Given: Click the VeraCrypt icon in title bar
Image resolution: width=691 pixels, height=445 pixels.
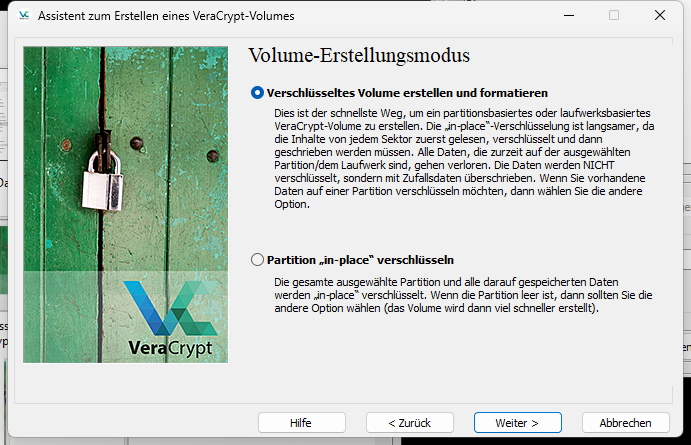Looking at the screenshot, I should [23, 15].
